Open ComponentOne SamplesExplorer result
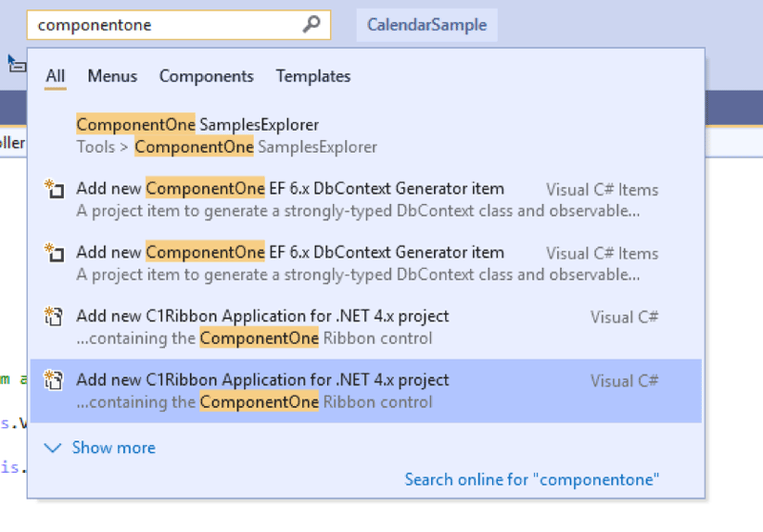The width and height of the screenshot is (763, 532). click(x=365, y=135)
